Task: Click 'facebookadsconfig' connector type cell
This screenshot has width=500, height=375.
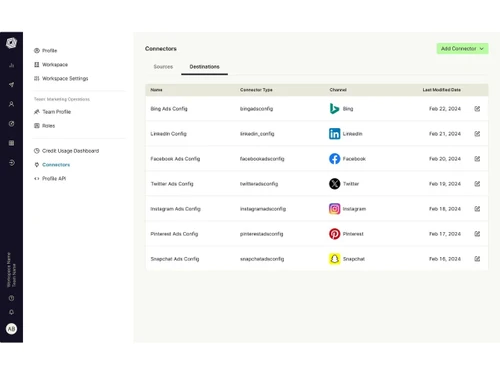Action: [x=262, y=159]
